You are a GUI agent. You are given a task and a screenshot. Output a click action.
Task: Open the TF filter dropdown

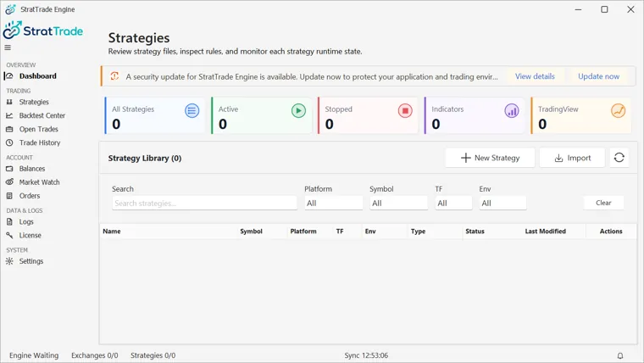click(x=453, y=203)
